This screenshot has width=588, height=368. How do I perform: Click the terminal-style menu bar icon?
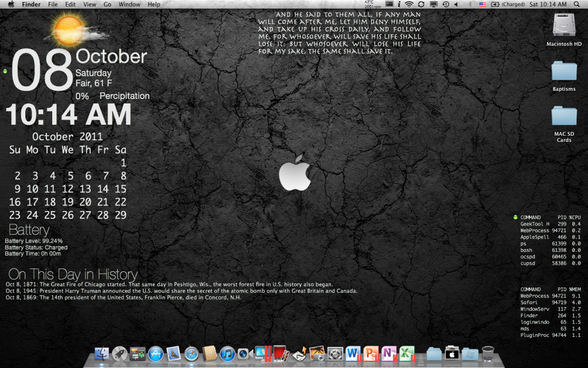(390, 4)
